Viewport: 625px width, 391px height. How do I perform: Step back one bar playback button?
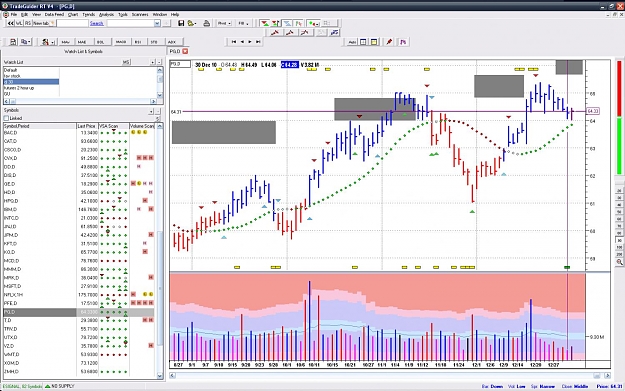tap(242, 41)
